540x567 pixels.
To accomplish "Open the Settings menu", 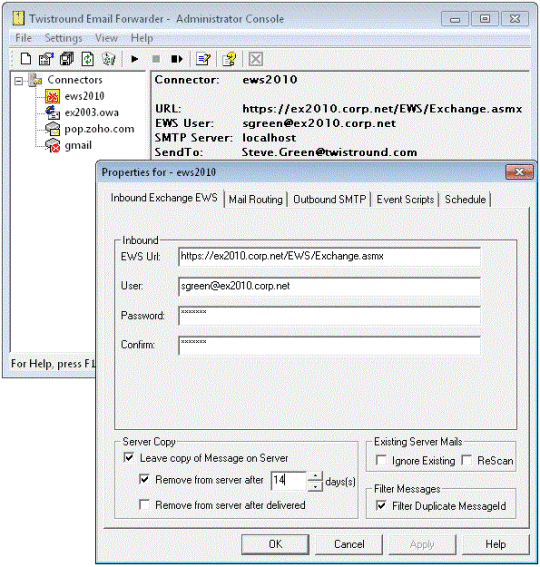I will click(64, 38).
